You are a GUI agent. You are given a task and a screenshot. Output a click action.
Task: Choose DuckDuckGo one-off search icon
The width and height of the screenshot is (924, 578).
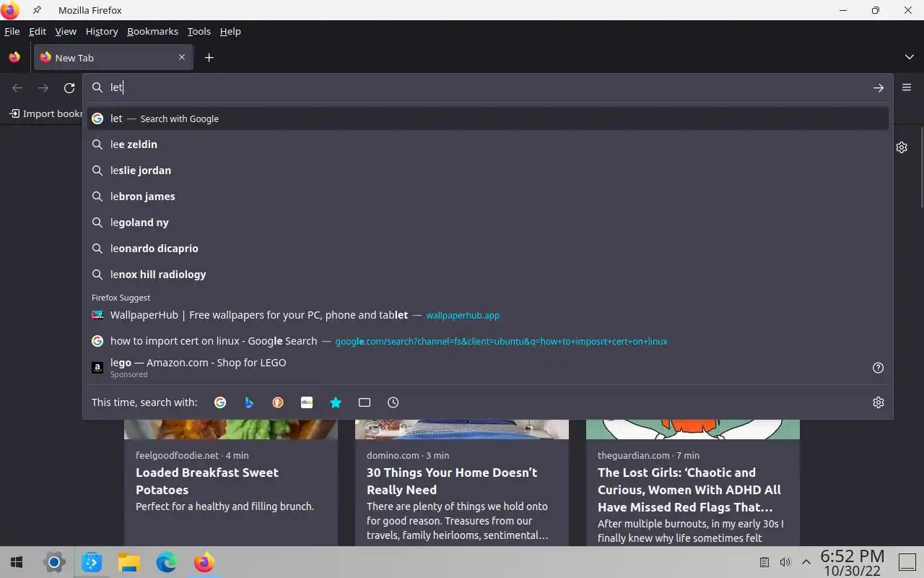pos(278,402)
